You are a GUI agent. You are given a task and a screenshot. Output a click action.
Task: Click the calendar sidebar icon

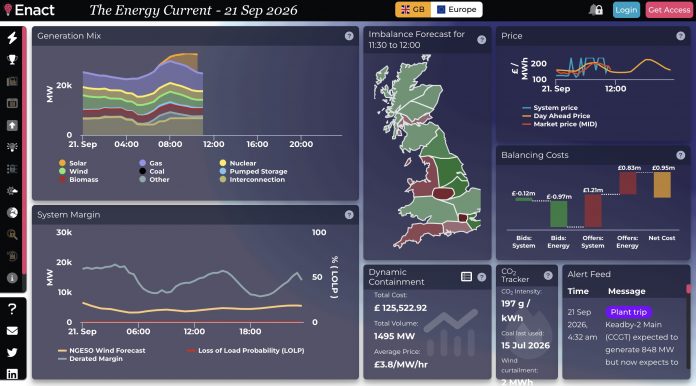pos(12,103)
